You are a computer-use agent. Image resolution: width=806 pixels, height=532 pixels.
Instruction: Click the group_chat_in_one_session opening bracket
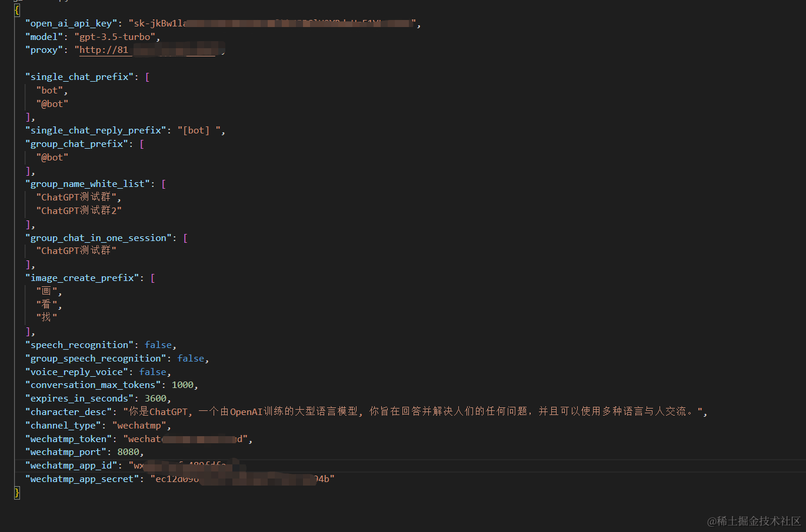click(185, 237)
